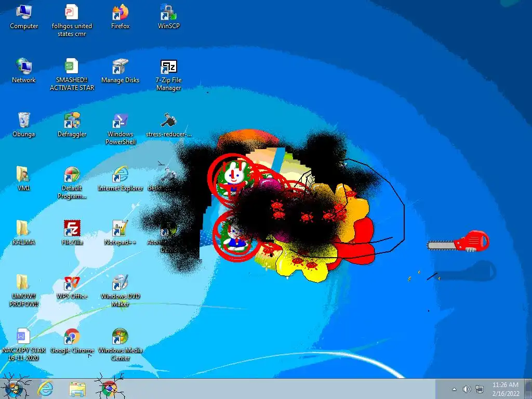Screen dimensions: 532x399
Task: Open the Defraggler shortcut
Action: click(72, 125)
